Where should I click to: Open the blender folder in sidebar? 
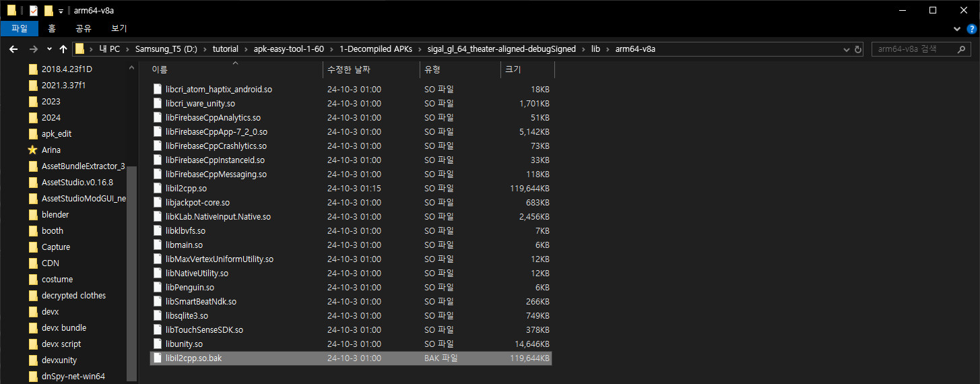click(x=55, y=215)
